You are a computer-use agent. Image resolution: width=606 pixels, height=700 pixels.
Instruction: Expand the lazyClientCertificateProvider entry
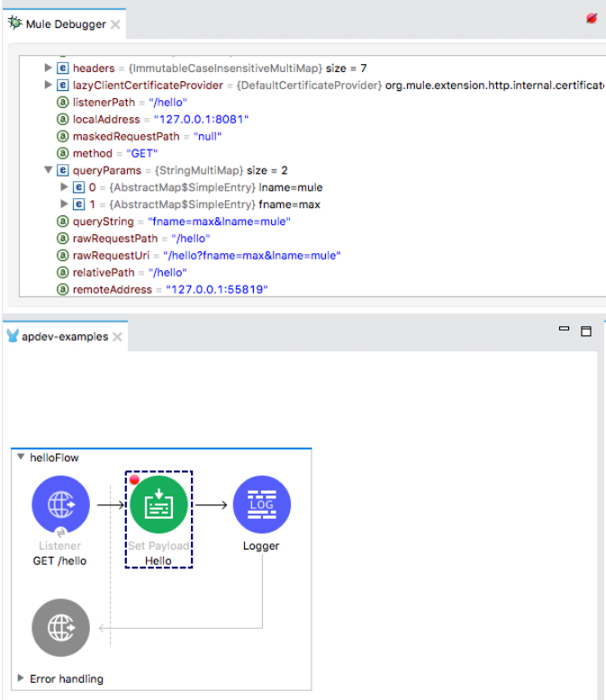49,85
